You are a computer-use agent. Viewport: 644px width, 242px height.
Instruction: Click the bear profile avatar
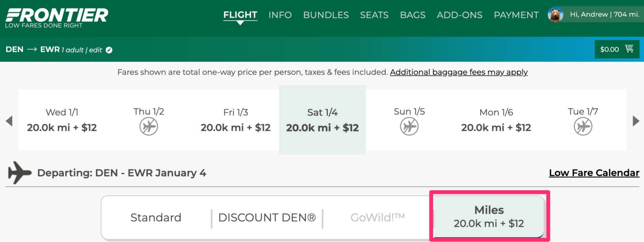pyautogui.click(x=556, y=15)
